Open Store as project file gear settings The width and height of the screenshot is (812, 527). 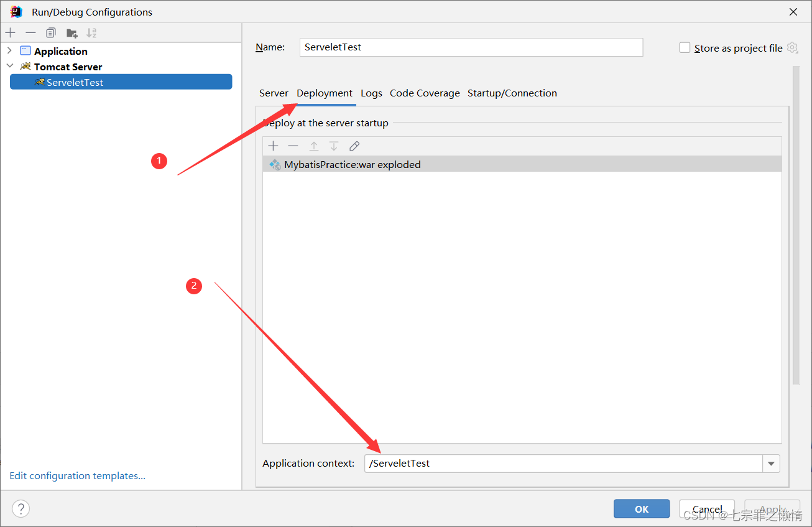(x=792, y=48)
